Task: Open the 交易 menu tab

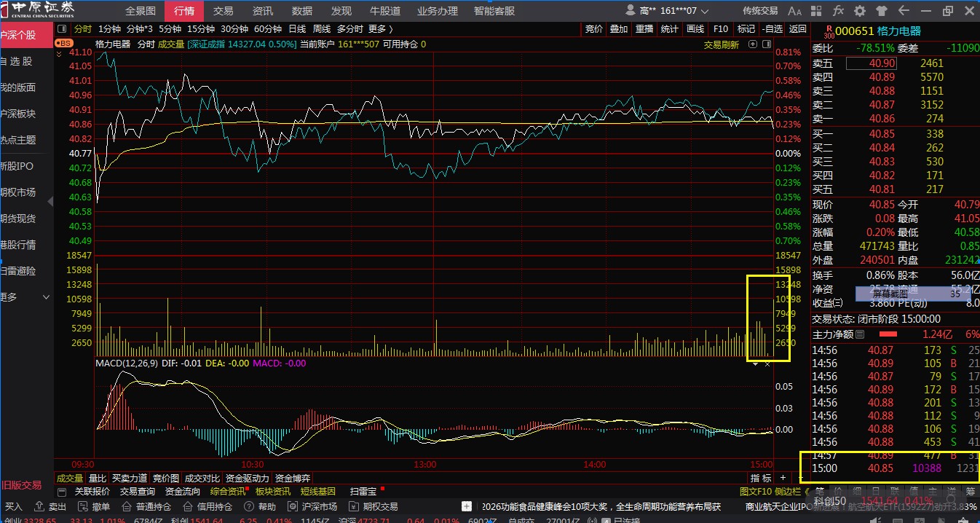Action: tap(224, 11)
